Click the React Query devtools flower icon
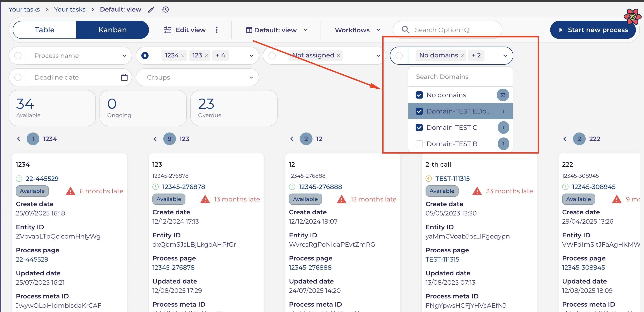 tap(632, 17)
